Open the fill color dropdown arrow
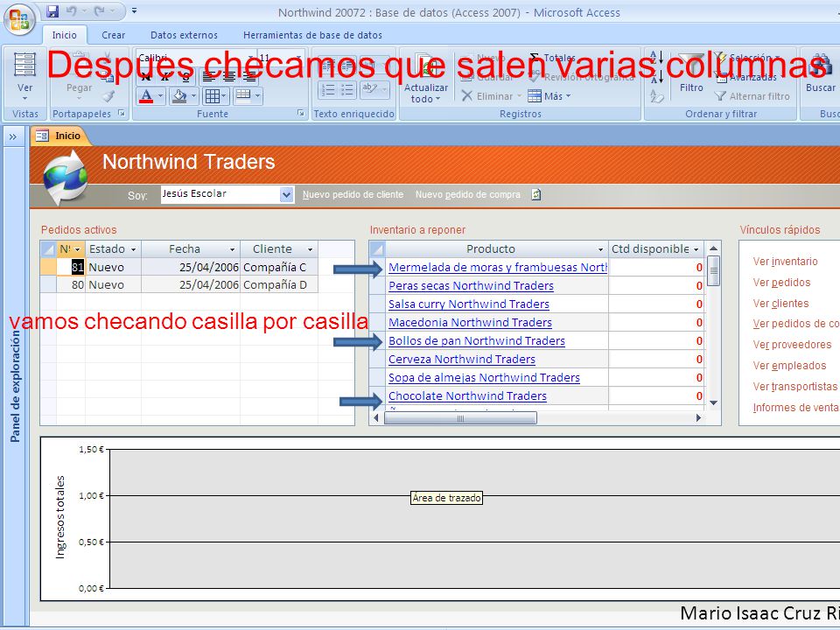The image size is (840, 630). pos(193,96)
